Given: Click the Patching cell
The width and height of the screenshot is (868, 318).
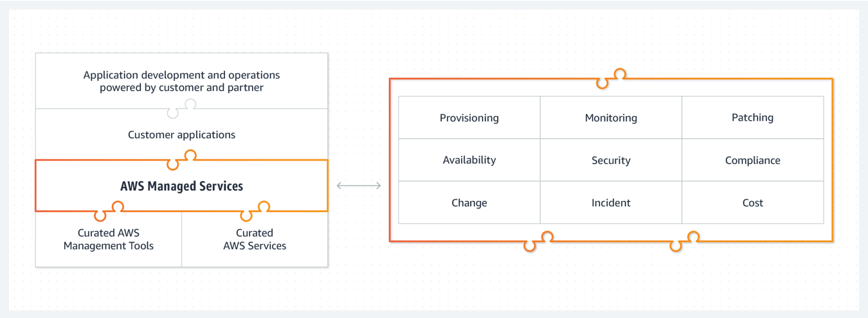Looking at the screenshot, I should tap(752, 118).
